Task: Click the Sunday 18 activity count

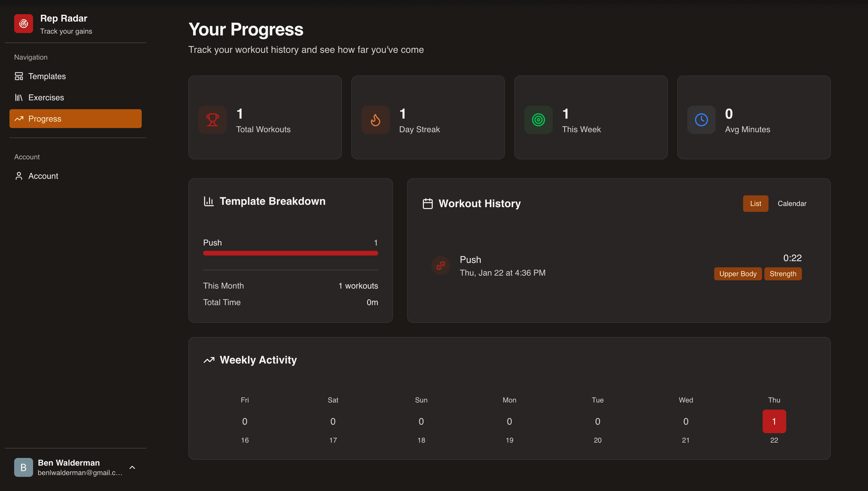Action: (421, 421)
